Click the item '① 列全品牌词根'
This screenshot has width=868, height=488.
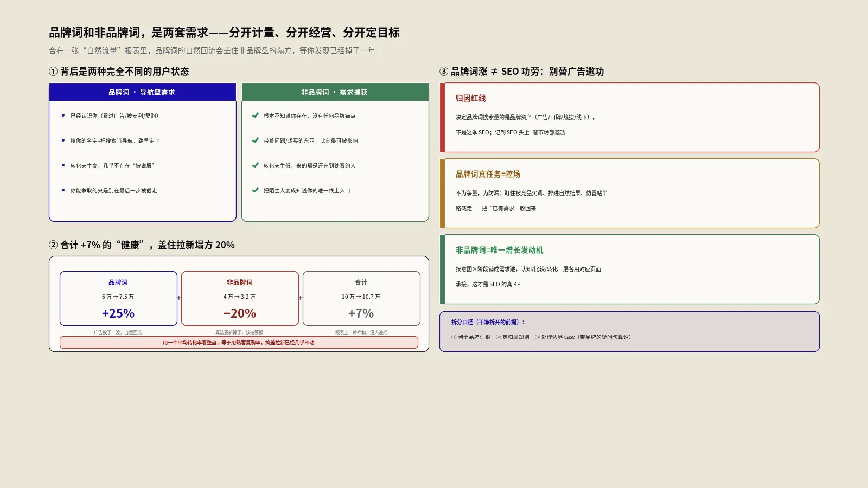coord(471,337)
